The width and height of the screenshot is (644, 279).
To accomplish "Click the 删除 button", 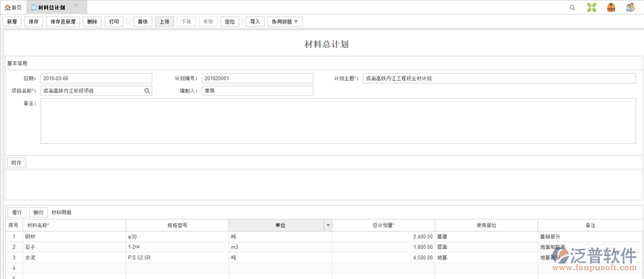I will (92, 21).
